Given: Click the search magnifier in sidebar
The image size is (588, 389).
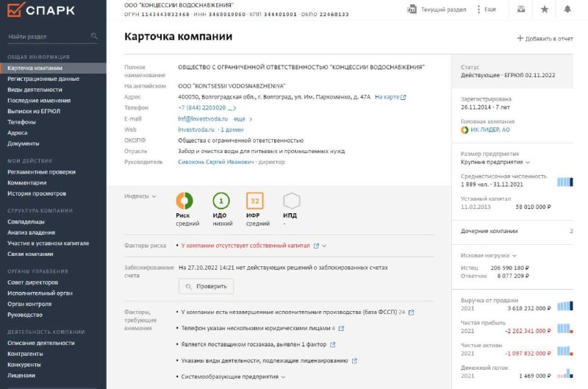Looking at the screenshot, I should pyautogui.click(x=94, y=36).
